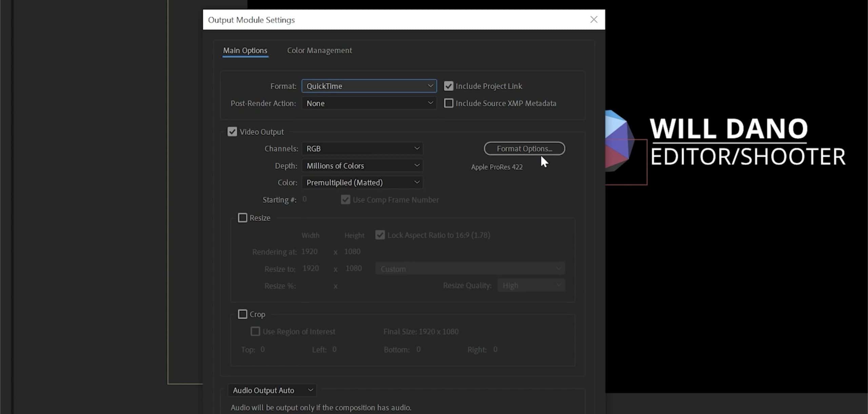Uncheck the Video Output checkbox
The width and height of the screenshot is (868, 414).
(232, 132)
